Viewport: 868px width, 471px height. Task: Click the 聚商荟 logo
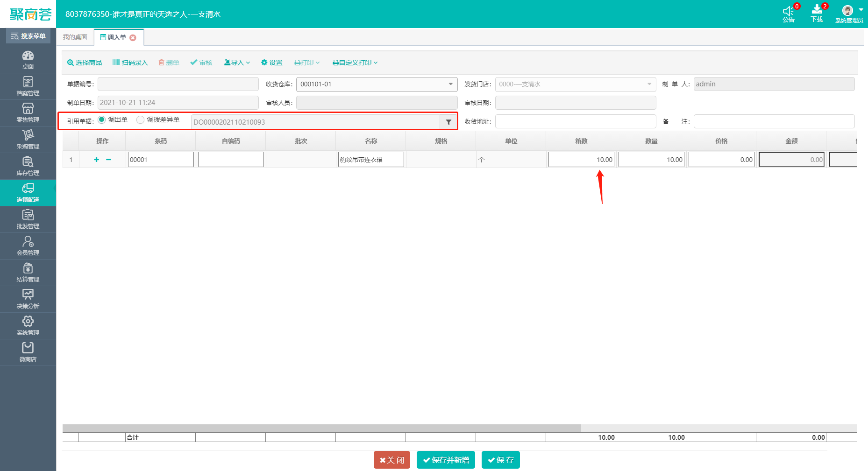(30, 14)
